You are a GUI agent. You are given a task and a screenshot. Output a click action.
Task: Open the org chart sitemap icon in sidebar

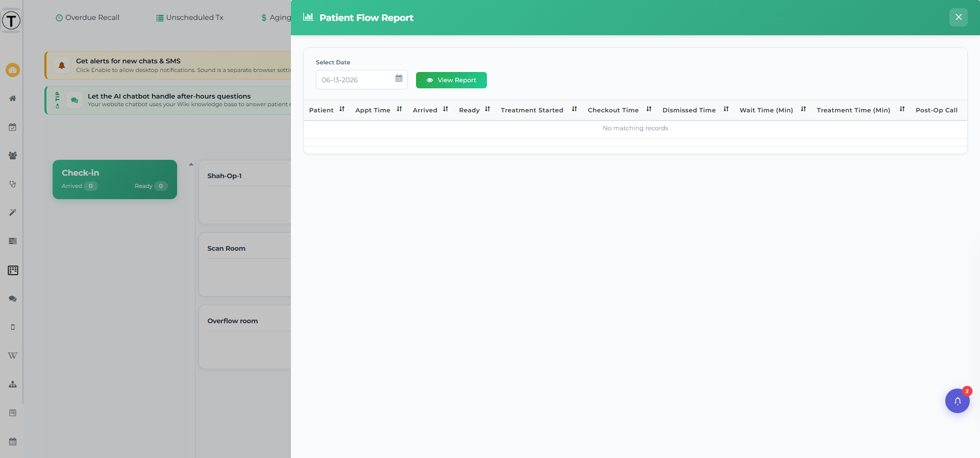click(x=13, y=384)
